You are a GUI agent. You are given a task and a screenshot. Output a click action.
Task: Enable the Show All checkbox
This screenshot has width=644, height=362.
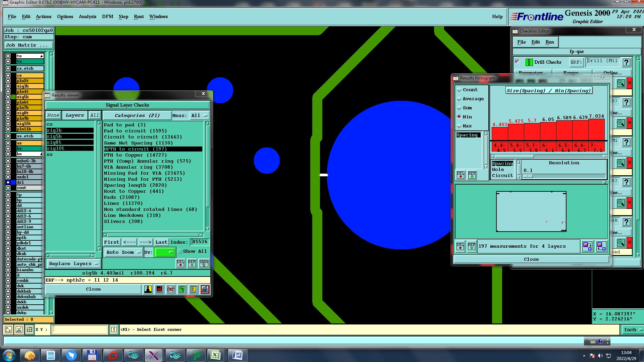click(x=180, y=251)
